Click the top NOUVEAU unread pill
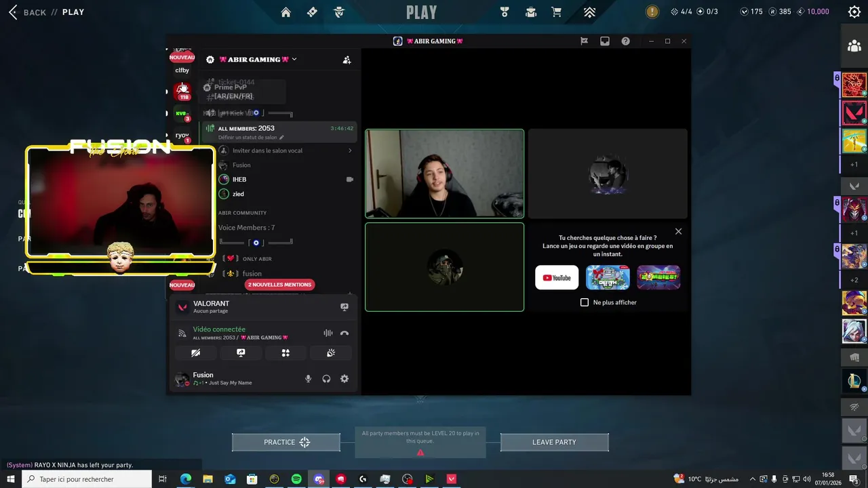 pos(182,58)
